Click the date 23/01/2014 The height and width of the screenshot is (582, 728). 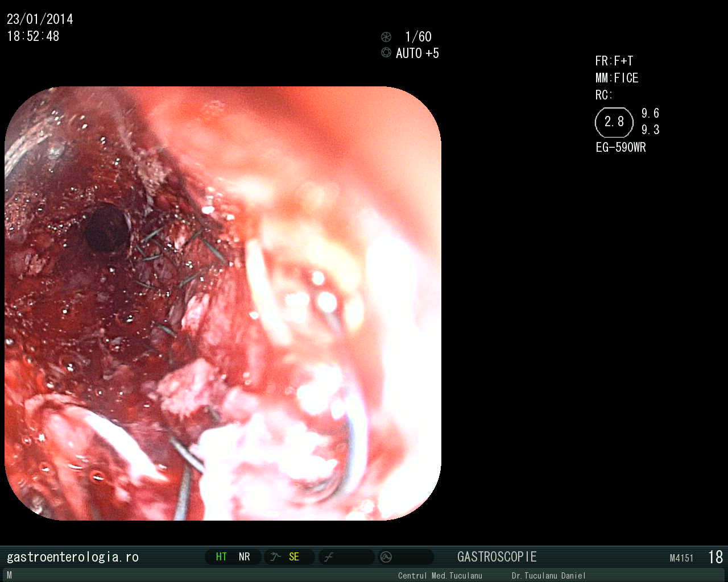pos(40,19)
